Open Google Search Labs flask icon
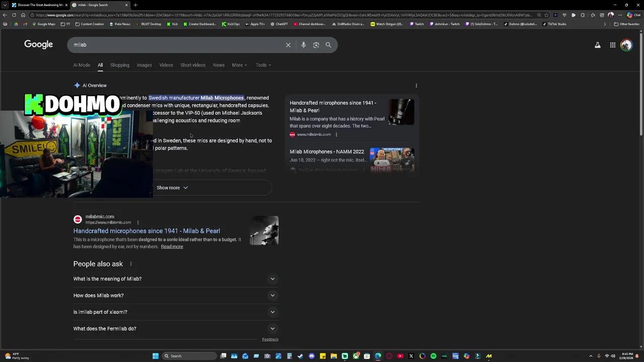The width and height of the screenshot is (644, 362). point(598,45)
